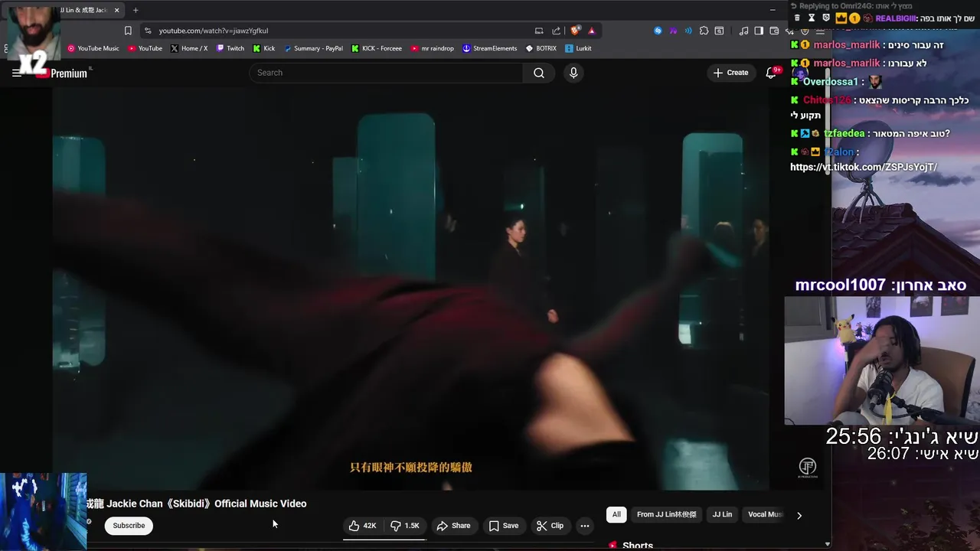Click the Clip scissors button
Screen dimensions: 980x551
[550, 526]
